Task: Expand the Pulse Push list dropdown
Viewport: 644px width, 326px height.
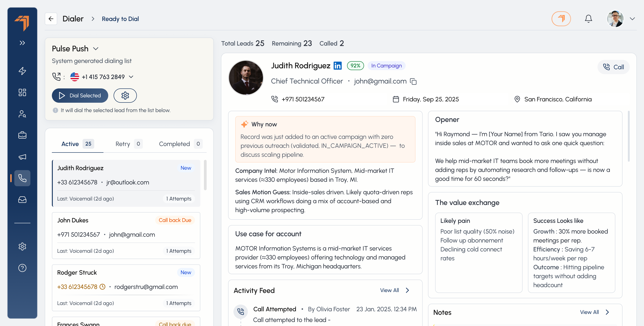Action: [96, 49]
